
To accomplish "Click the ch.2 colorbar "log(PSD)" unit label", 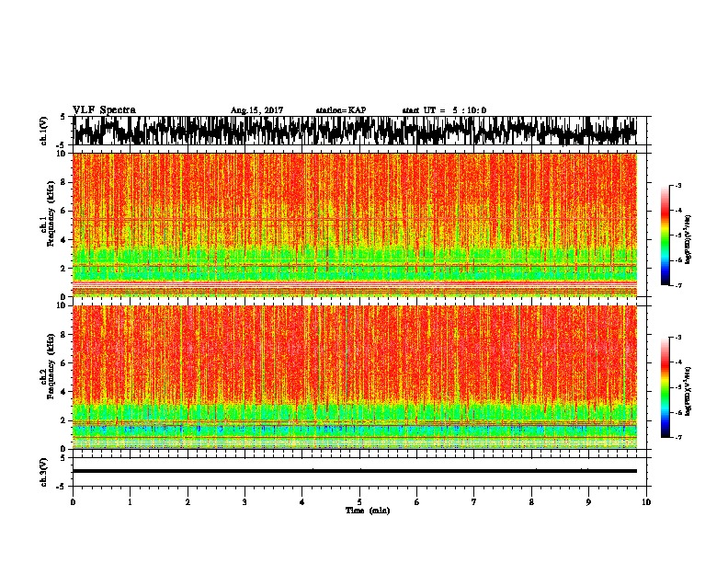I will coord(688,391).
